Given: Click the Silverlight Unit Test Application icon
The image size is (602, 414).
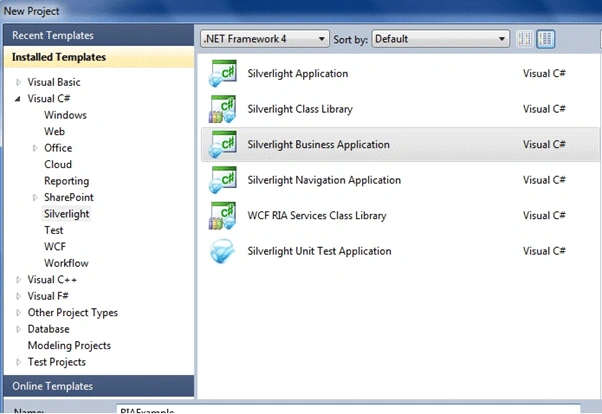Looking at the screenshot, I should point(223,251).
